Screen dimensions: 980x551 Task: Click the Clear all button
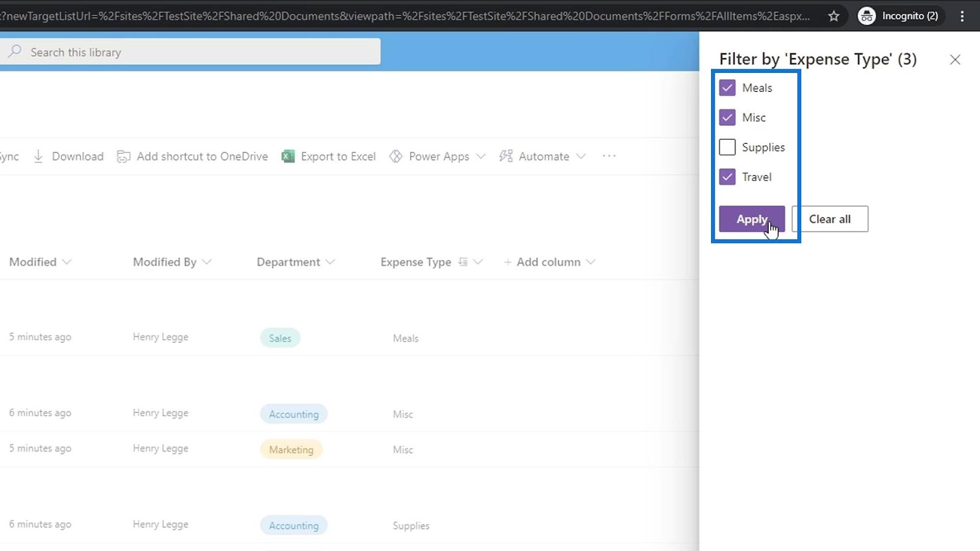[x=830, y=219]
